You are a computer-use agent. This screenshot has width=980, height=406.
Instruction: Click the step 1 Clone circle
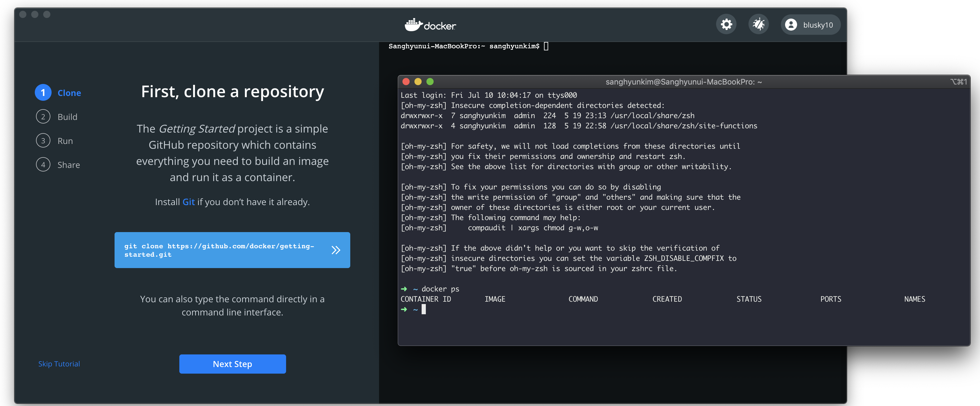coord(43,92)
